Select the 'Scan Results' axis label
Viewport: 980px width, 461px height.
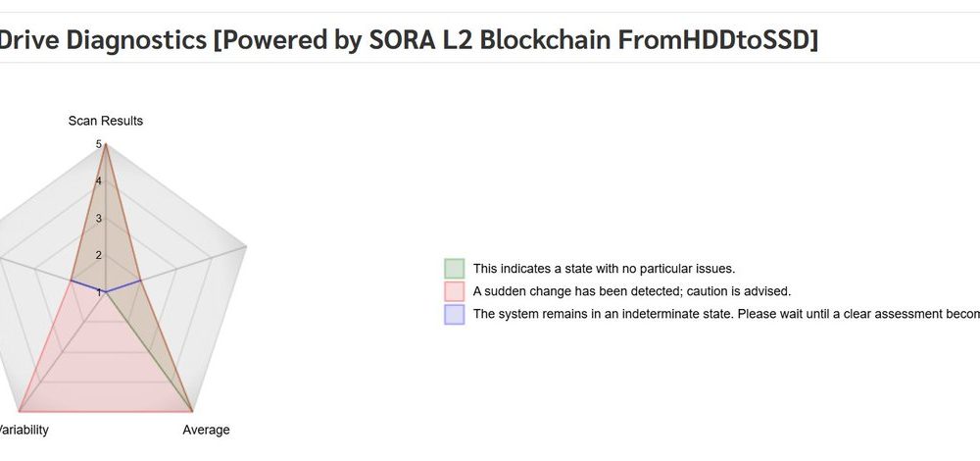tap(106, 121)
